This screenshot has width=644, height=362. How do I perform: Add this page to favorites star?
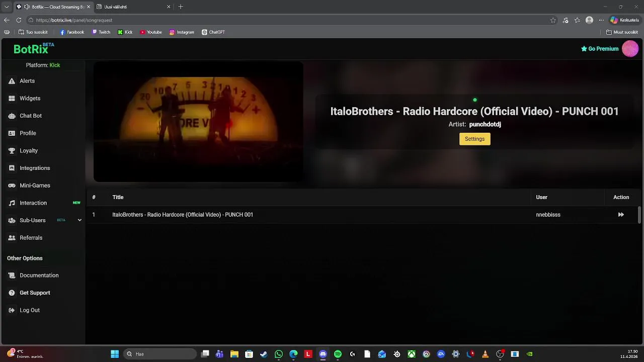(553, 20)
